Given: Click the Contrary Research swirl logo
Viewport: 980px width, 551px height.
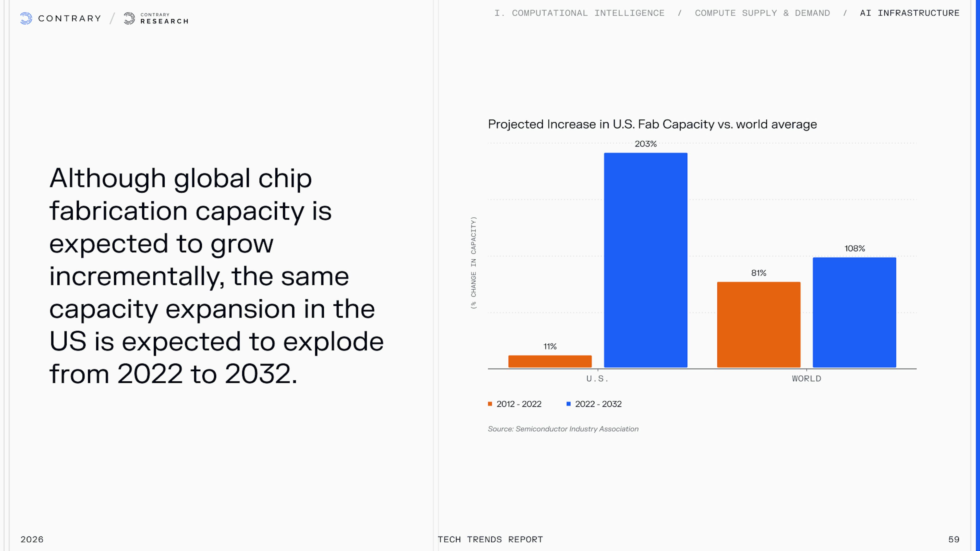Looking at the screenshot, I should pyautogui.click(x=129, y=18).
